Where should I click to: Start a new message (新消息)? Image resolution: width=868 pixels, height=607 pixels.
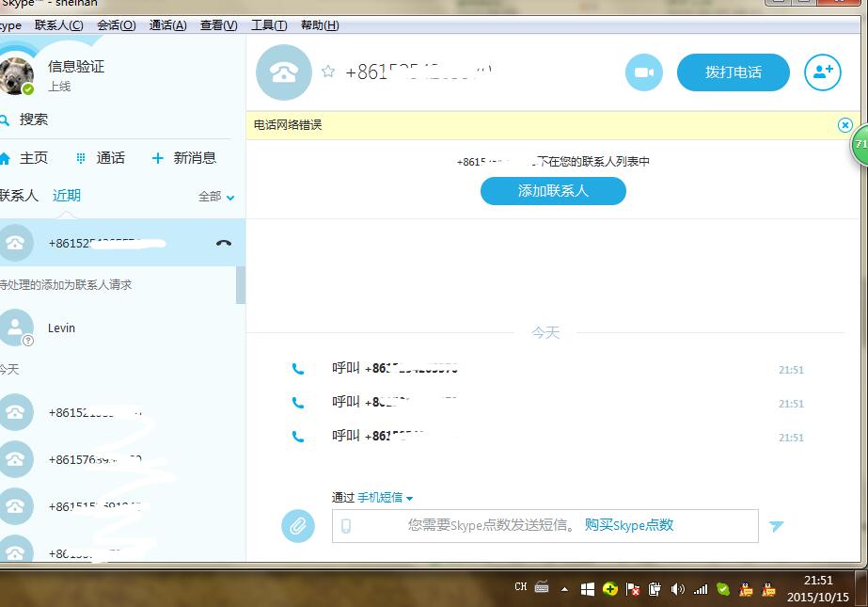(185, 157)
